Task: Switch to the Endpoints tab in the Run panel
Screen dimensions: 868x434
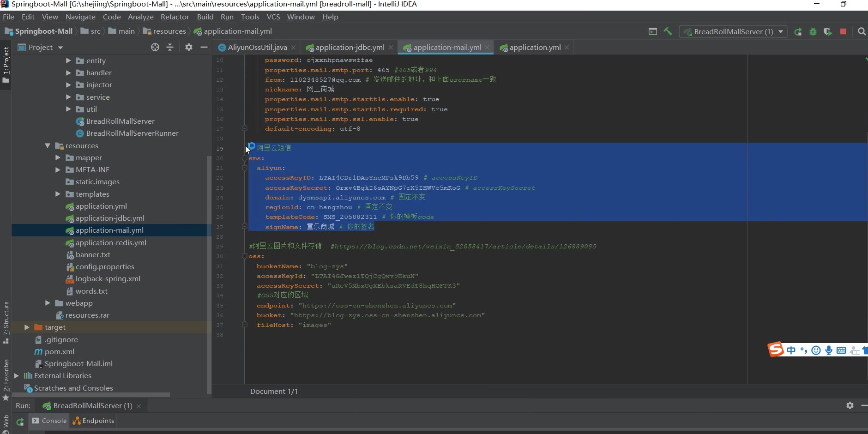Action: point(94,421)
